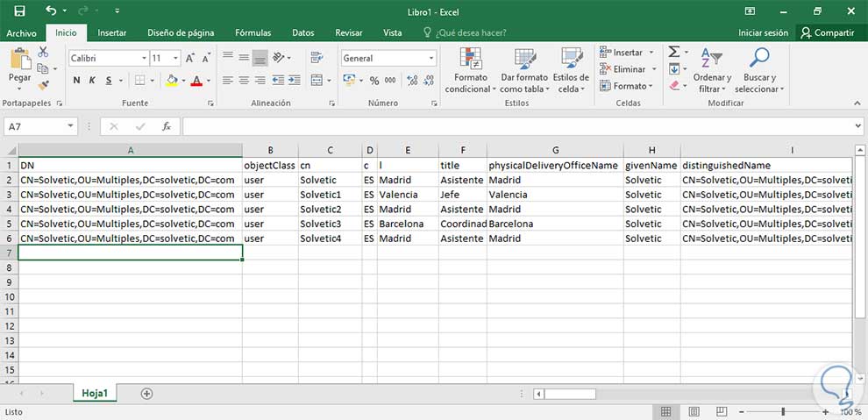Switch to Page Layout view in status bar
This screenshot has width=868, height=420.
tap(694, 412)
